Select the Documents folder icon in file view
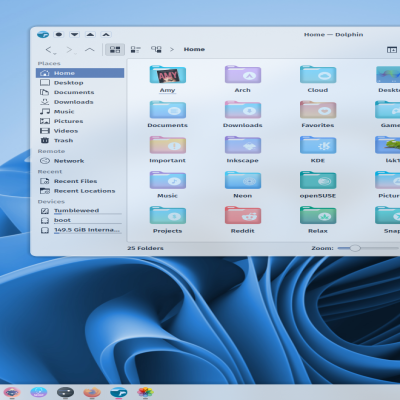Screen dimensions: 400x400 168,110
